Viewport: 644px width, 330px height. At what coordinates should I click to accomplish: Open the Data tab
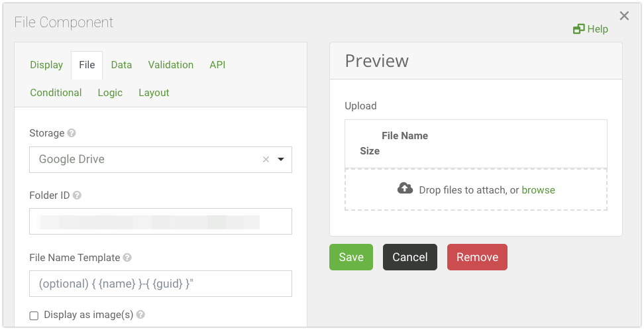[x=121, y=65]
